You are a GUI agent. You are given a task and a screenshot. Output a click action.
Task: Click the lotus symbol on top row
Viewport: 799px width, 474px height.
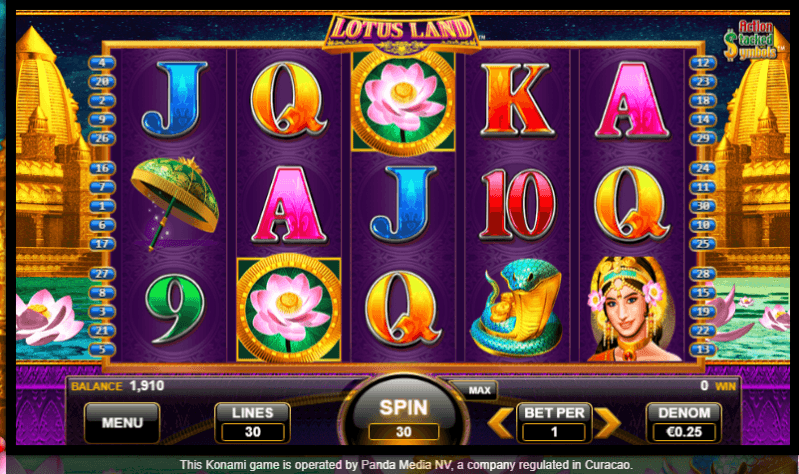point(403,102)
